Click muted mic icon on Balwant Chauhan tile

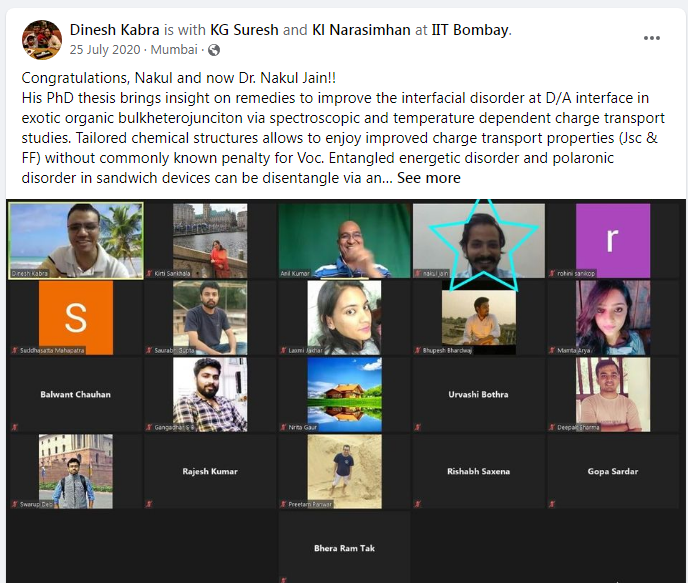point(14,427)
